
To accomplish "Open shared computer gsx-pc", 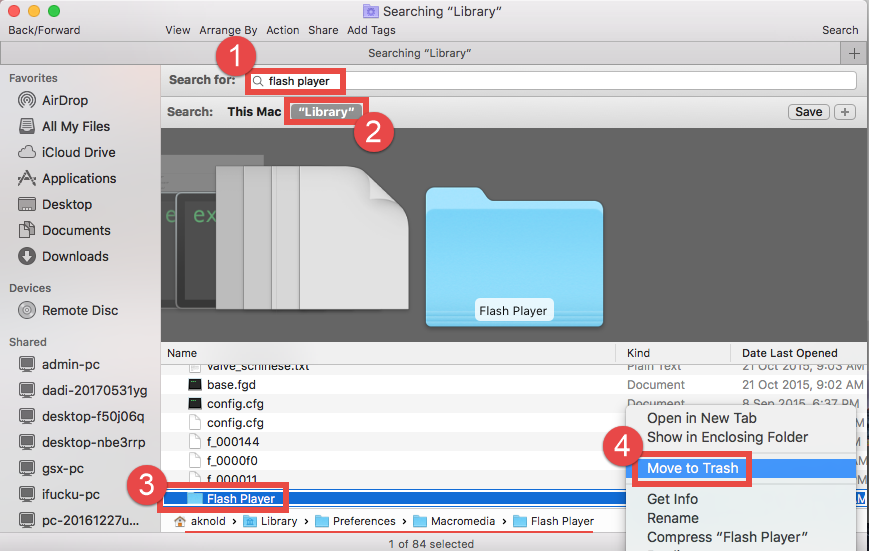I will pos(51,468).
